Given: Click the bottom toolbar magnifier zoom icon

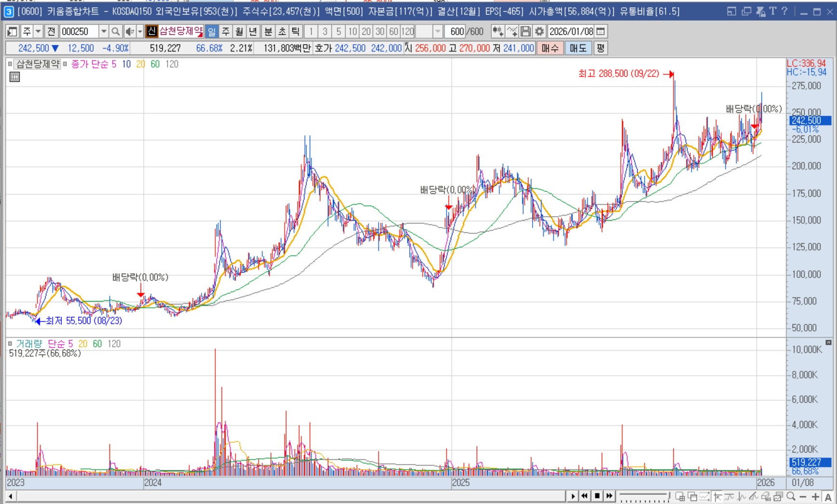Looking at the screenshot, I should [791, 496].
